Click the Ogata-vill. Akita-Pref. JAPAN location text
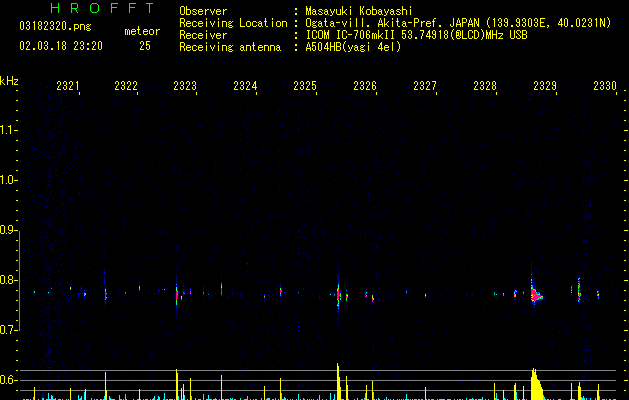This screenshot has height=400, width=629. pyautogui.click(x=458, y=23)
